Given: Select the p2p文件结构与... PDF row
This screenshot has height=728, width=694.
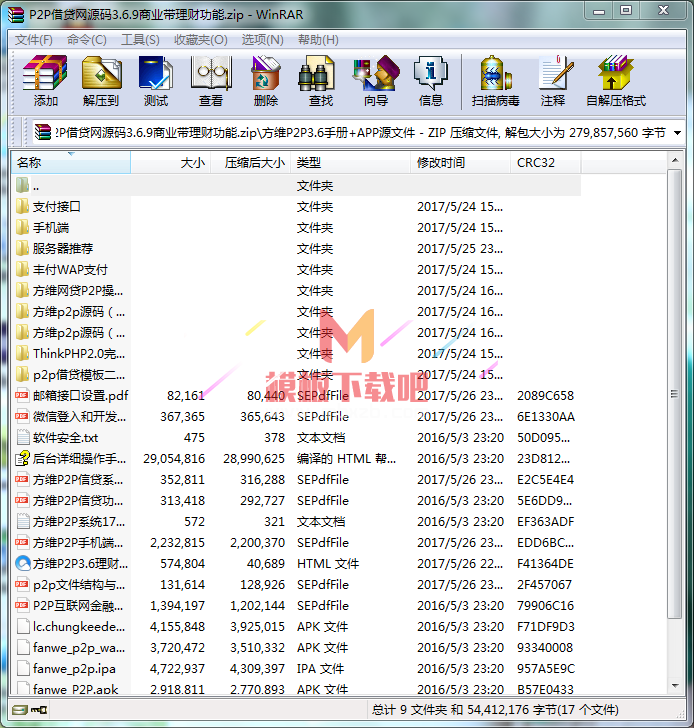Looking at the screenshot, I should [296, 584].
